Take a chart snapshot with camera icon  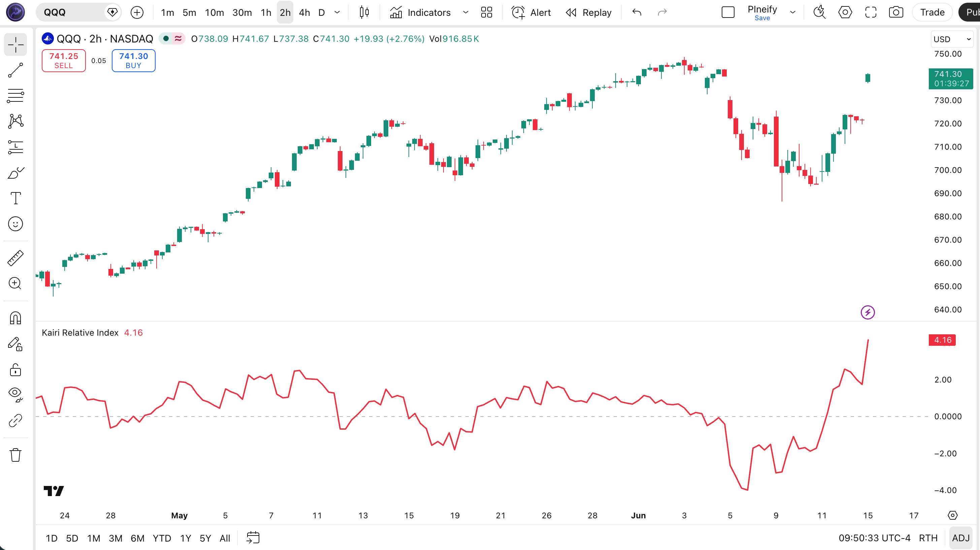point(896,12)
